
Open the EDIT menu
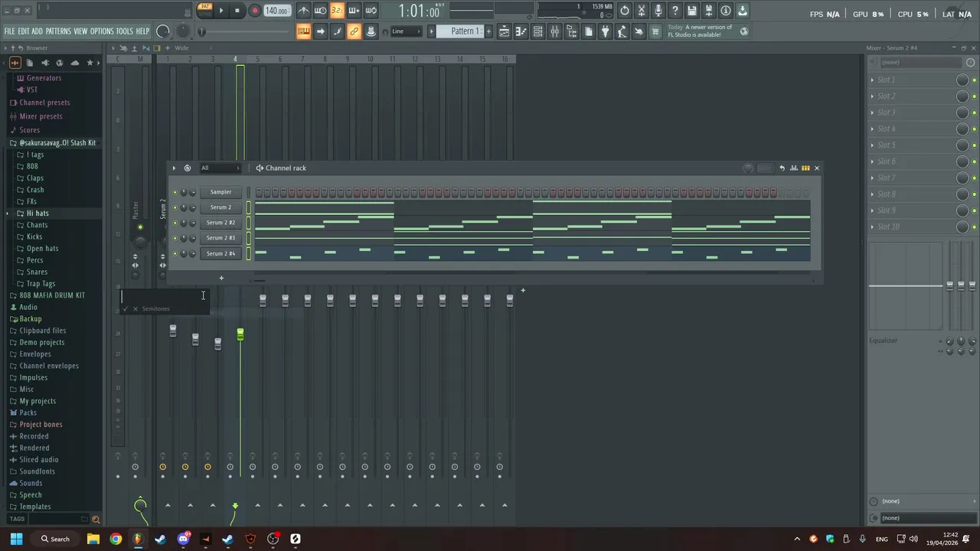coord(24,31)
